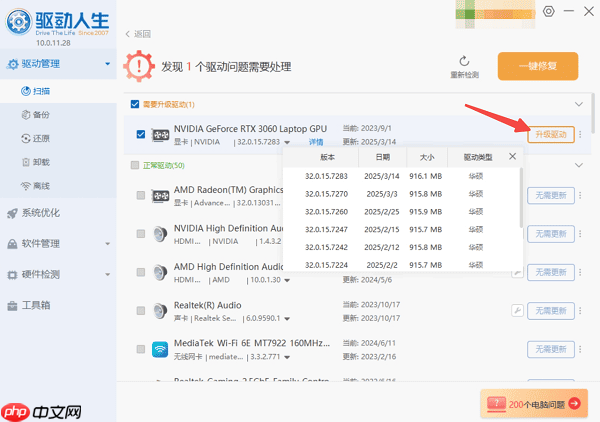The image size is (600, 422).
Task: Open version dropdown 6.0.9590.1 for Realtek Audio
Action: 287,319
